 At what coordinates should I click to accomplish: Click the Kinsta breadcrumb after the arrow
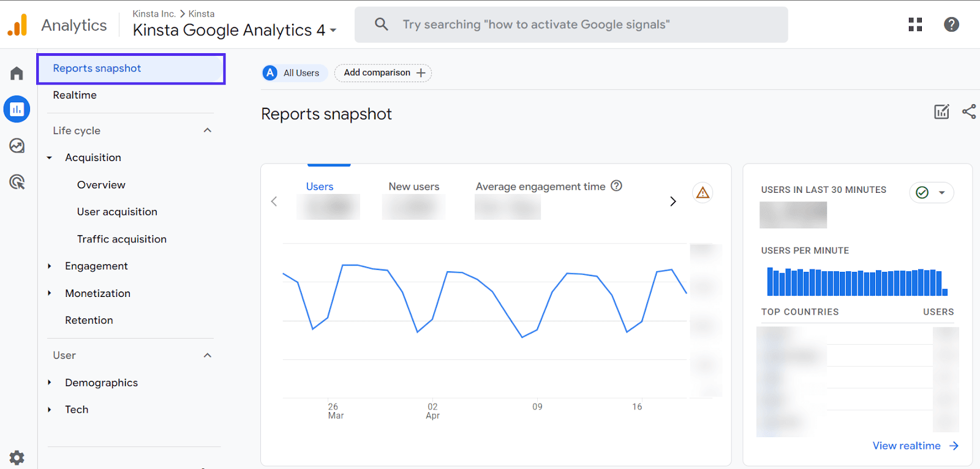(x=202, y=13)
